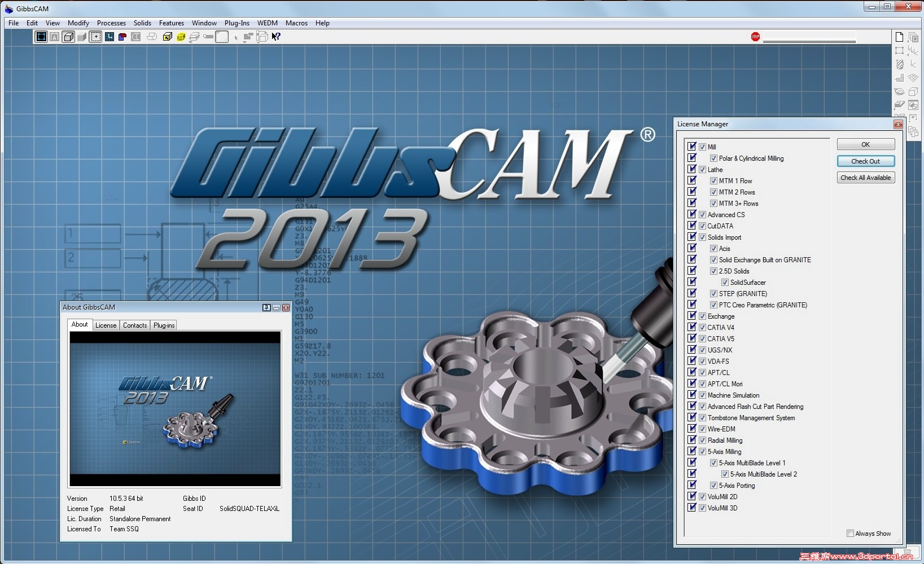Click the Standalone Permanent duration text

click(x=140, y=519)
